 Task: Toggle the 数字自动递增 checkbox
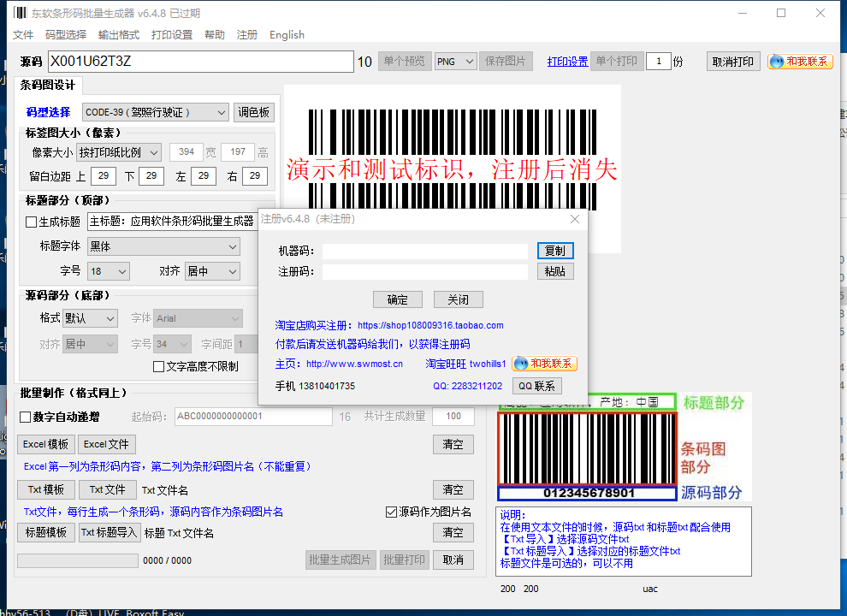pos(26,418)
